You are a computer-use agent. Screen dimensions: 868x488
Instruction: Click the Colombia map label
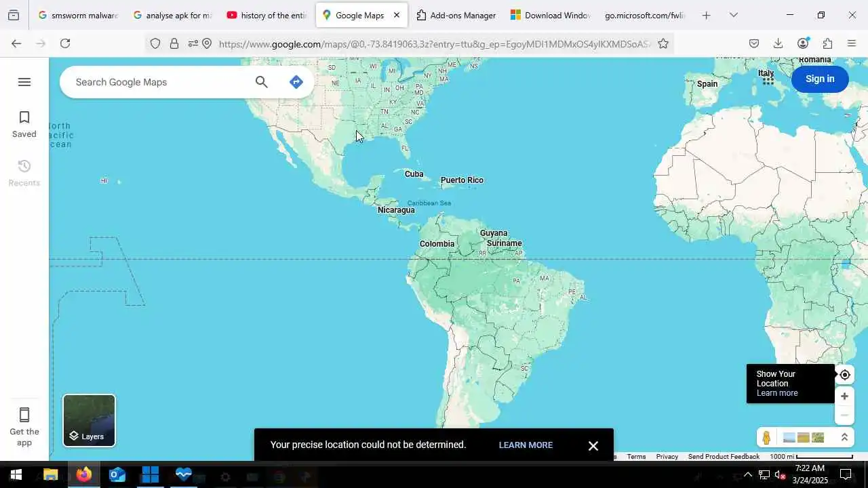[437, 244]
